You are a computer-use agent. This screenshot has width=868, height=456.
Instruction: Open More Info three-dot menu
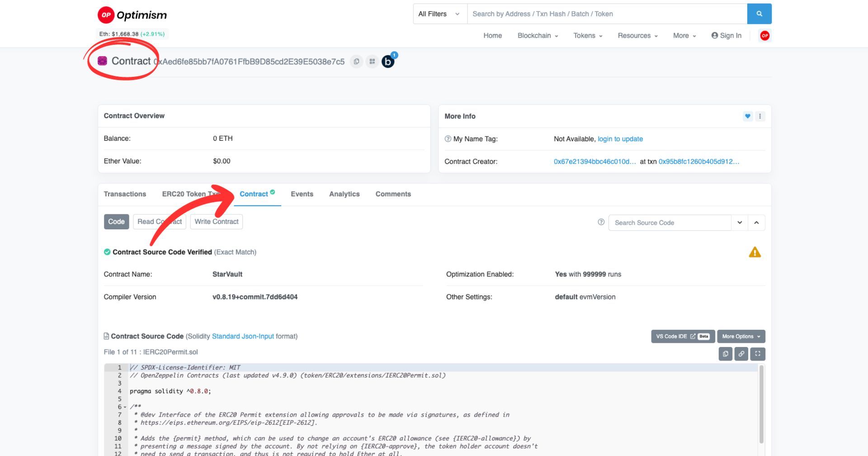click(x=760, y=116)
